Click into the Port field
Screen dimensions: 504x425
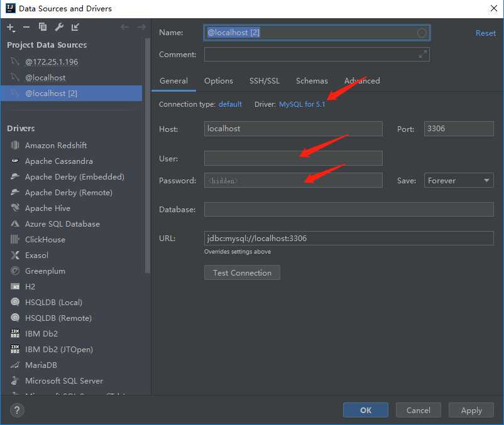point(459,129)
